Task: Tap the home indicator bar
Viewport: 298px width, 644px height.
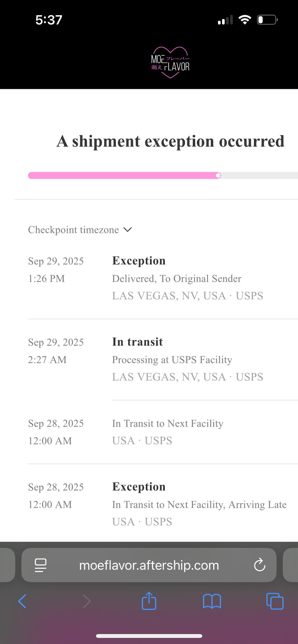Action: (149, 636)
